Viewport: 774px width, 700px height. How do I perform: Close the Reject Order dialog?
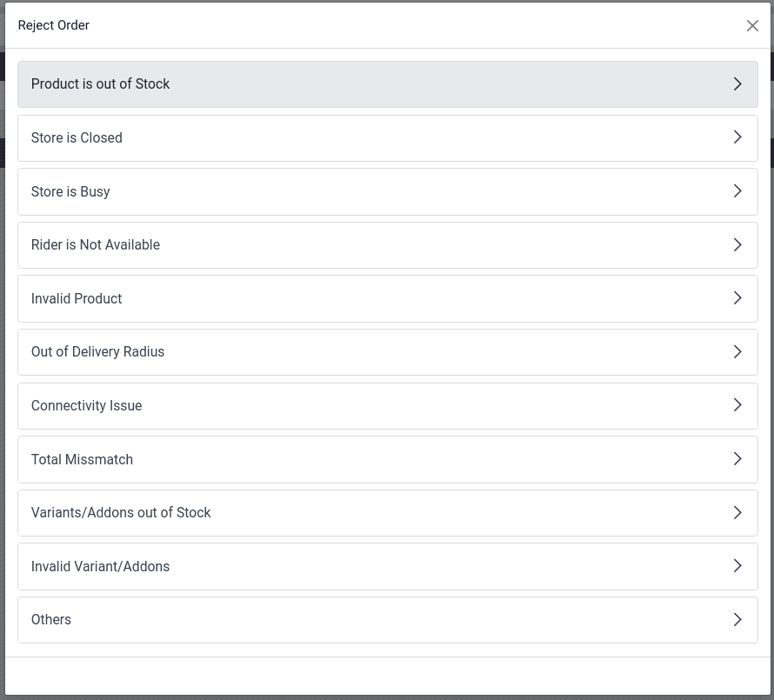pos(752,26)
